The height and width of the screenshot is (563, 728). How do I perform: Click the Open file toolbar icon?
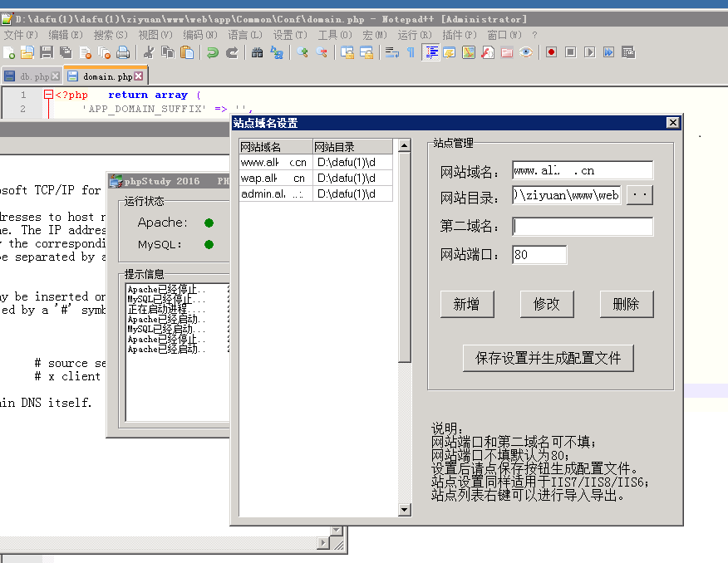(27, 53)
